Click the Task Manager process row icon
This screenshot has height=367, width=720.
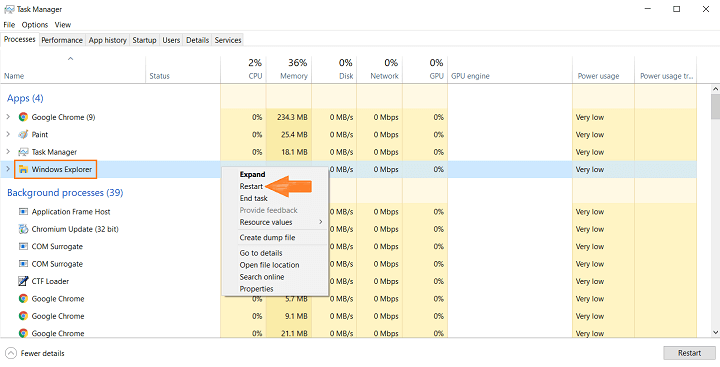tap(23, 152)
